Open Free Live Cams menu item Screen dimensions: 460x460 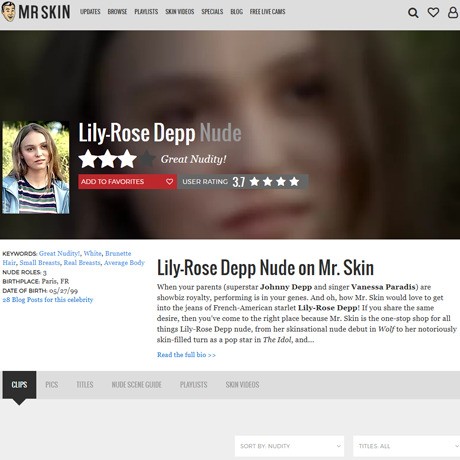point(267,12)
